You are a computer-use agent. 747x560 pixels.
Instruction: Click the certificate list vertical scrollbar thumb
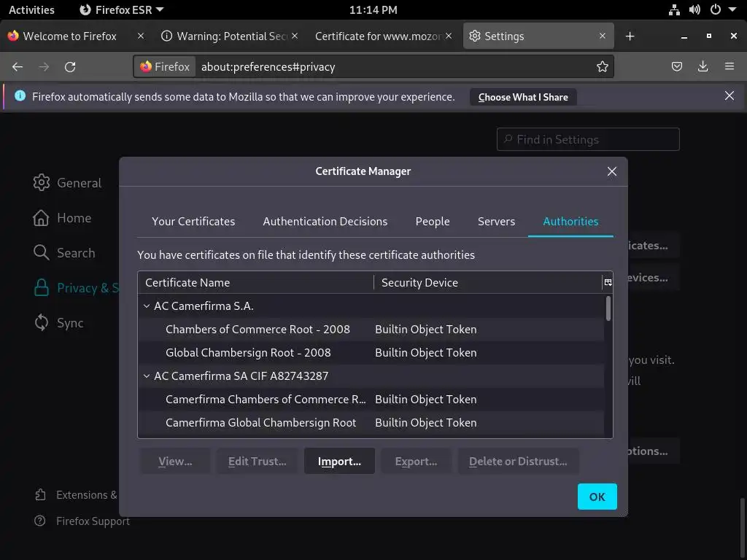click(608, 308)
